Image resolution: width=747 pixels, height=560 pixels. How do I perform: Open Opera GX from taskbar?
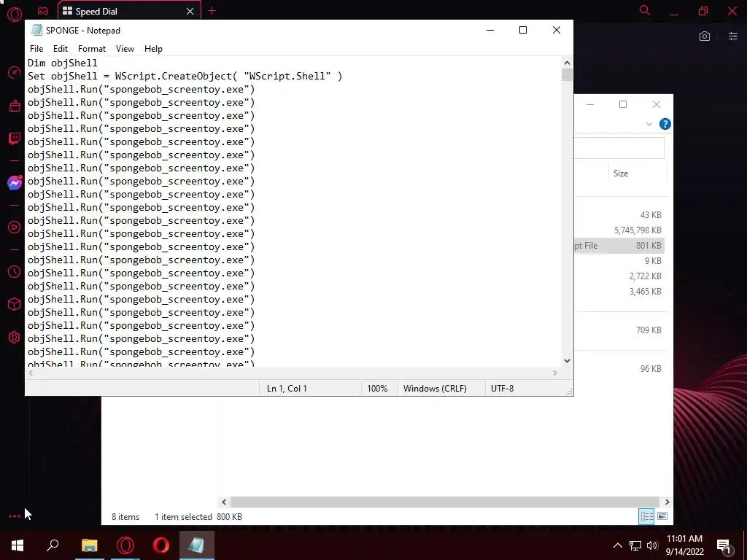[125, 545]
